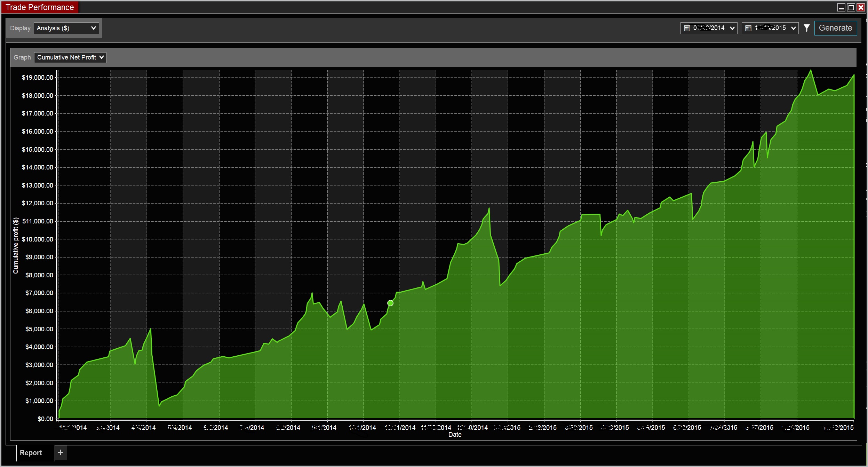Screen dimensions: 868x467
Task: Minimize the Trade Performance window
Action: coord(841,7)
